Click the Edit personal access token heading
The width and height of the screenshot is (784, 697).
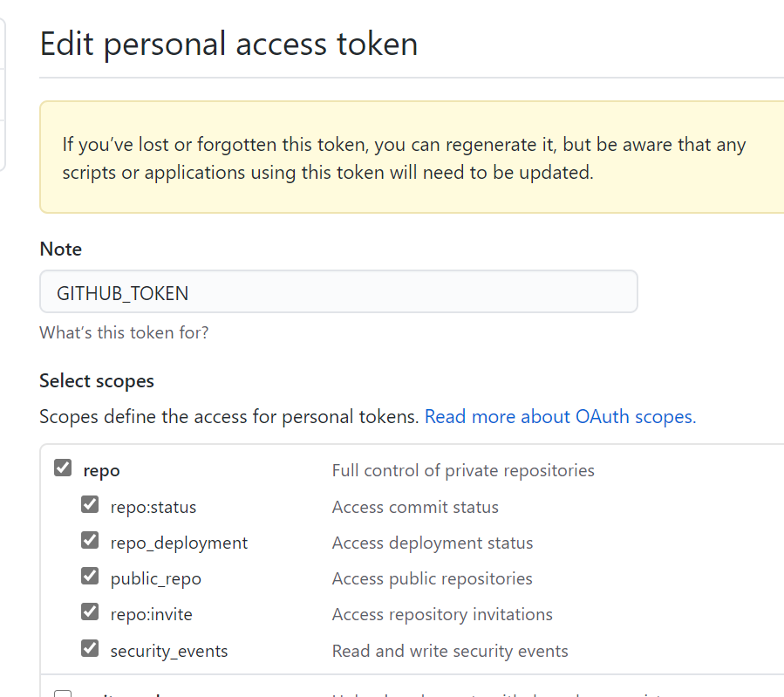[228, 44]
